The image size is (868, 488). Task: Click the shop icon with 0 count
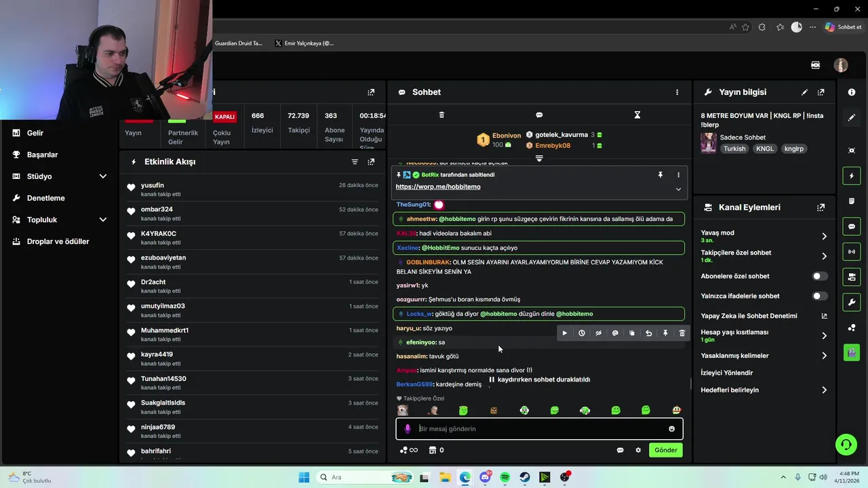coord(437,450)
